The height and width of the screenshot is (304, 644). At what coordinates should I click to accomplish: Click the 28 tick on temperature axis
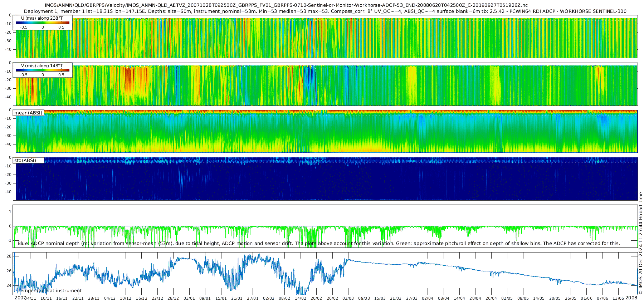[9, 256]
